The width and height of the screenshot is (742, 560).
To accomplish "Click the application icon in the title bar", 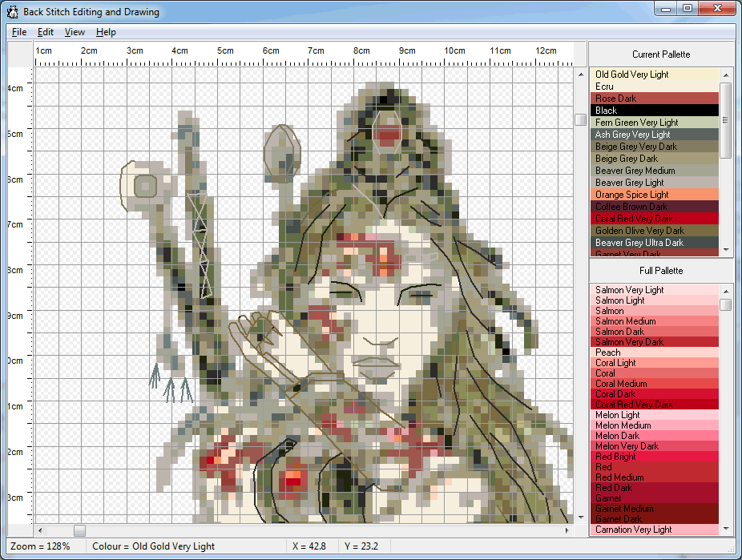I will pos(12,12).
